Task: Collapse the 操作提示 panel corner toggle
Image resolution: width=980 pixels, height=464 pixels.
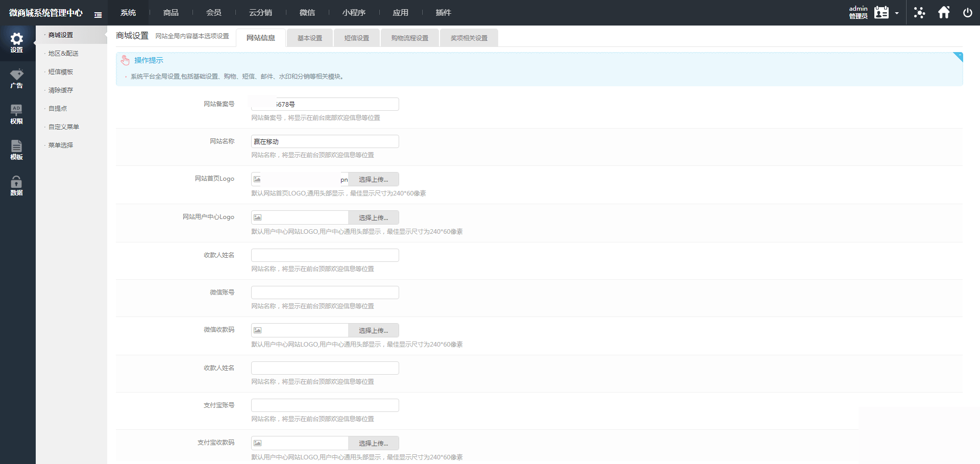Action: coord(958,56)
